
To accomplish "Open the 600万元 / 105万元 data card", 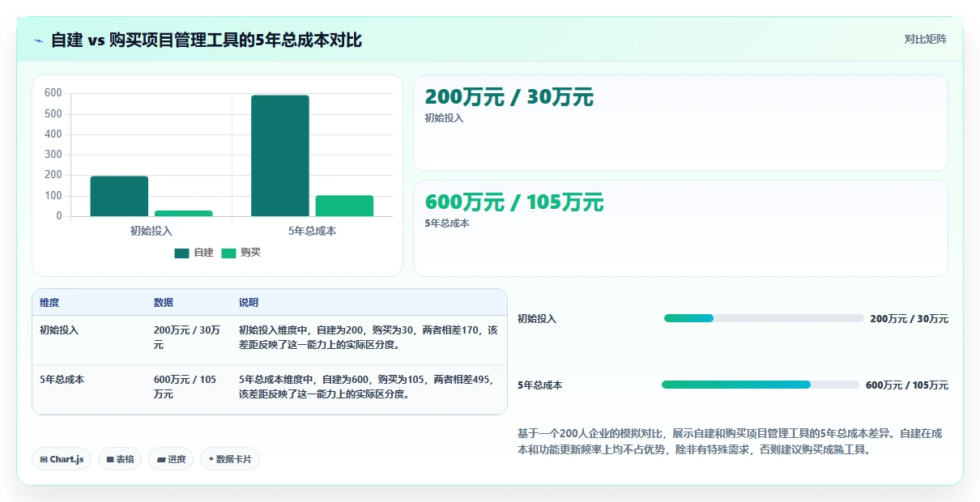I will click(680, 228).
